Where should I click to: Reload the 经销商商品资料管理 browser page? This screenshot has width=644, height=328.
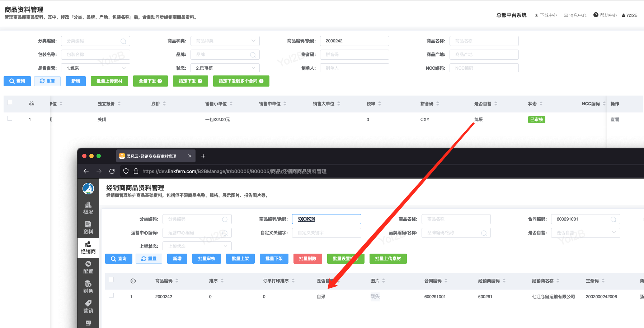(112, 171)
